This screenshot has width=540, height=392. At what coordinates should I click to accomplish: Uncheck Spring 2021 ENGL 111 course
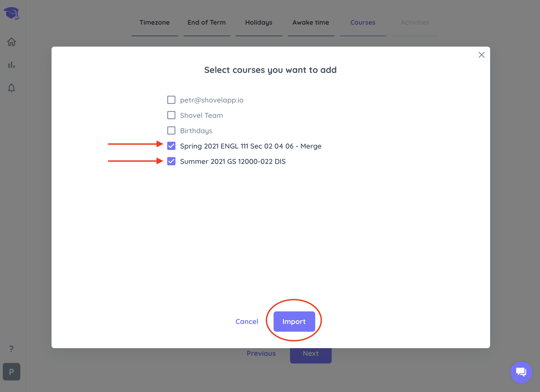[171, 146]
